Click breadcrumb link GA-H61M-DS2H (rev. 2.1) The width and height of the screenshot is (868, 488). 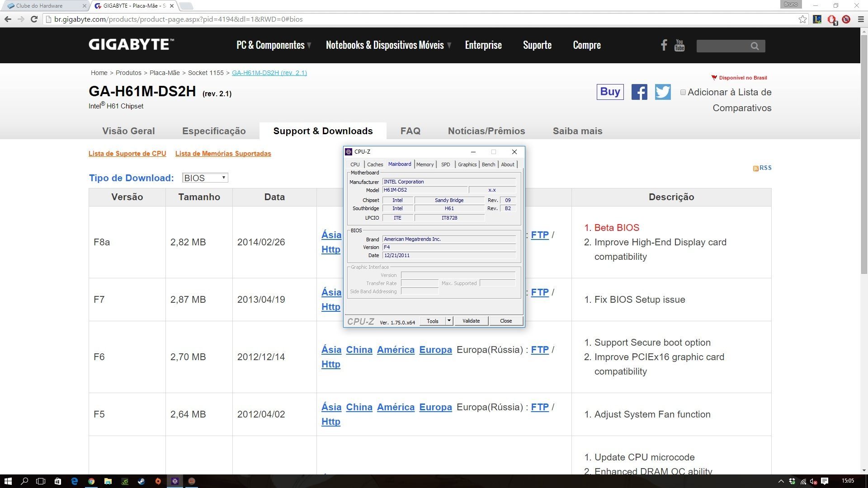[269, 73]
